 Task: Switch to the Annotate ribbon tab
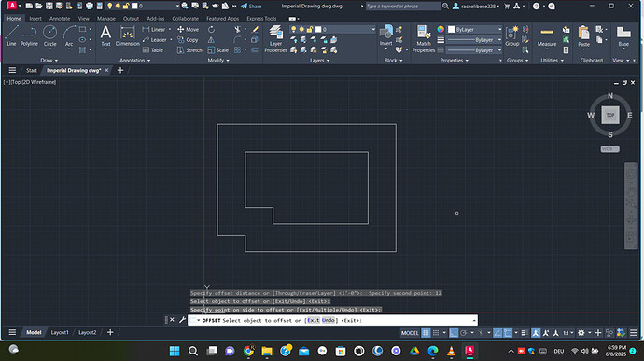pyautogui.click(x=60, y=19)
